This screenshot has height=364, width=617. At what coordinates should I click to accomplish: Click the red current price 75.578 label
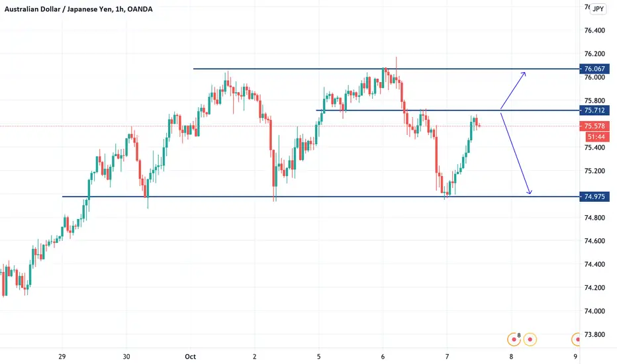(594, 126)
